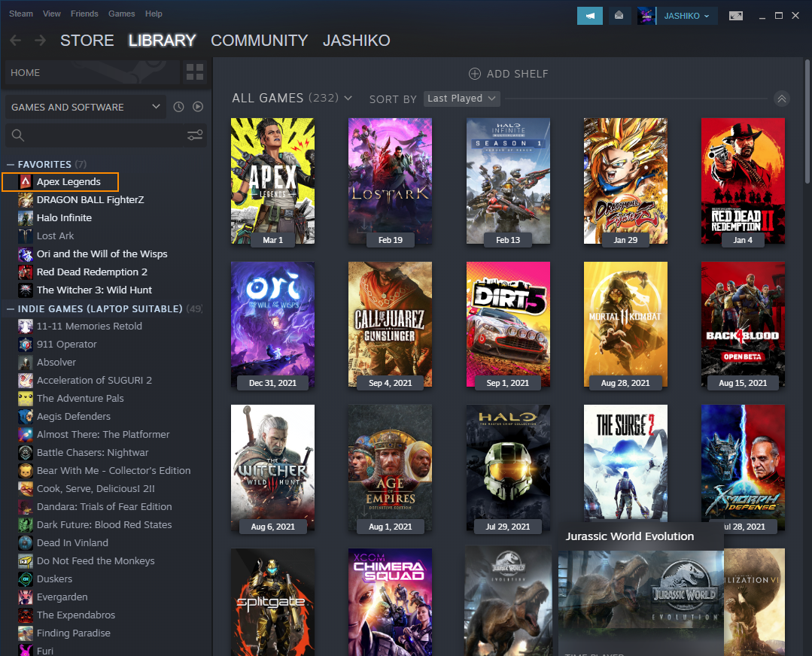Open XCOM Chimera Squad cover thumbnail
812x656 pixels.
coord(390,602)
